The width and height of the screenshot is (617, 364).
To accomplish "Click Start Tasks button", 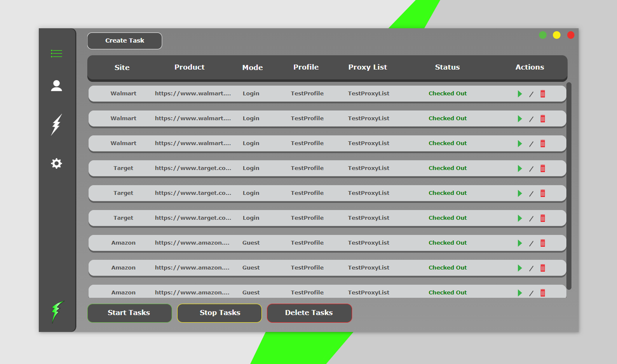I will tap(129, 313).
